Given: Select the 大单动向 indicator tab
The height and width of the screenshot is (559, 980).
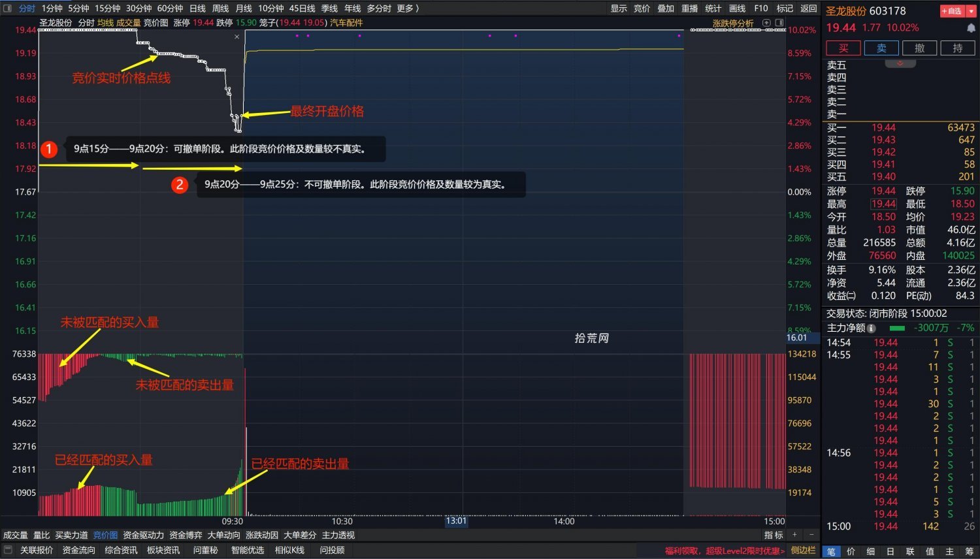Looking at the screenshot, I should click(x=223, y=535).
